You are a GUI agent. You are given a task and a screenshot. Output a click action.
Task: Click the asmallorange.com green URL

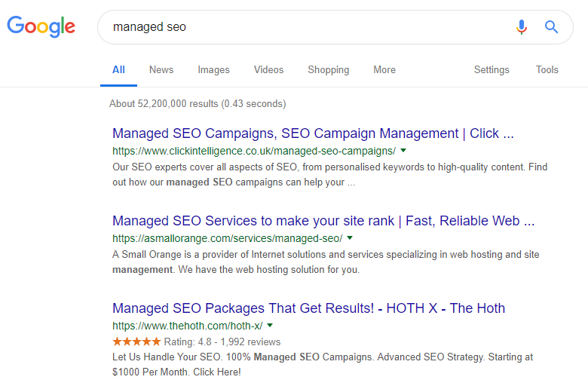227,238
